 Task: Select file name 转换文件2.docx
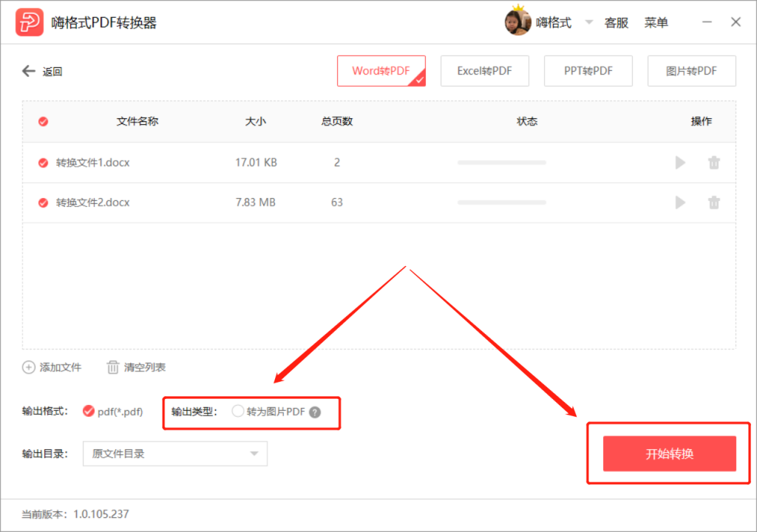click(x=92, y=202)
